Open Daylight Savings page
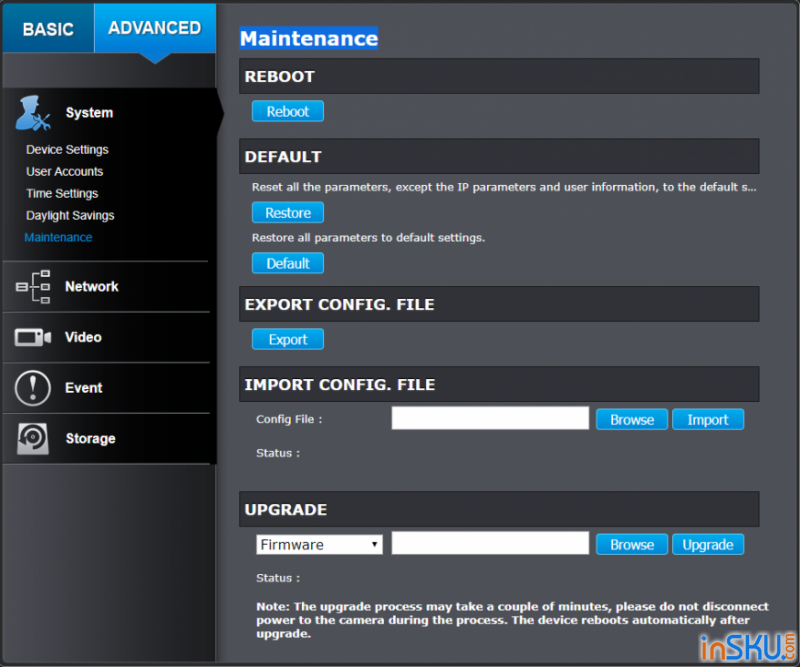Image resolution: width=800 pixels, height=667 pixels. click(70, 215)
